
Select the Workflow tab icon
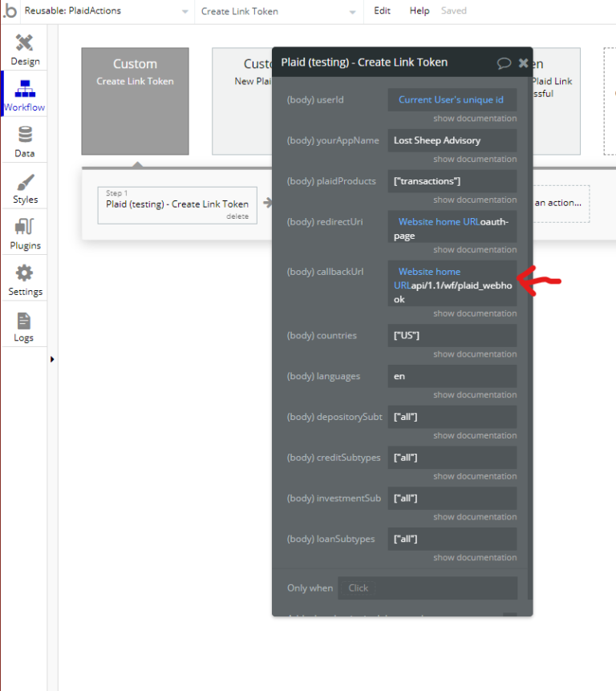coord(25,88)
